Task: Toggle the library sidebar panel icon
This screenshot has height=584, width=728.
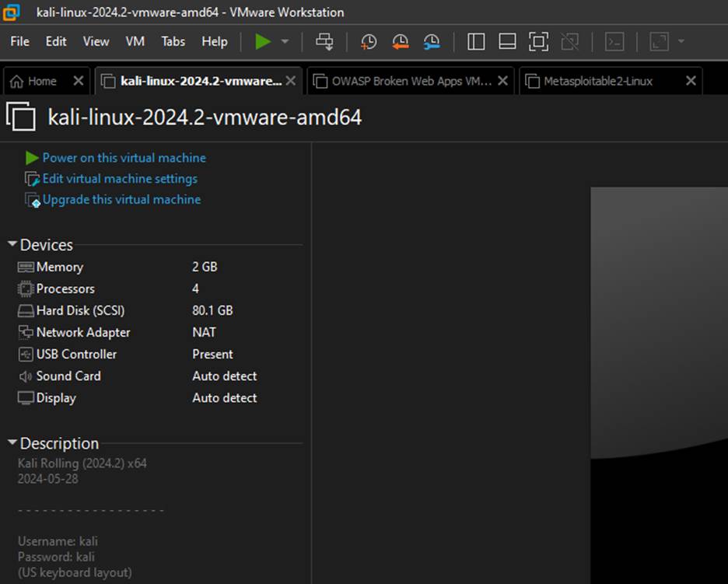Action: tap(476, 42)
